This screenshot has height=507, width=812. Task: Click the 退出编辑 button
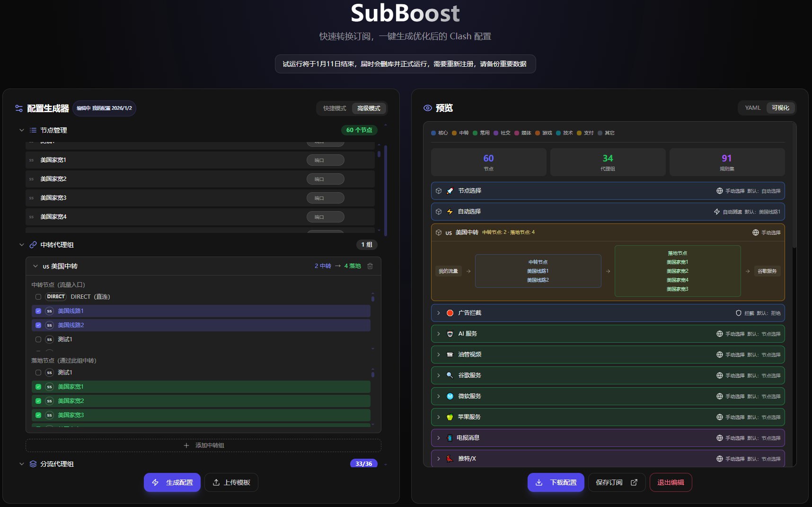671,482
